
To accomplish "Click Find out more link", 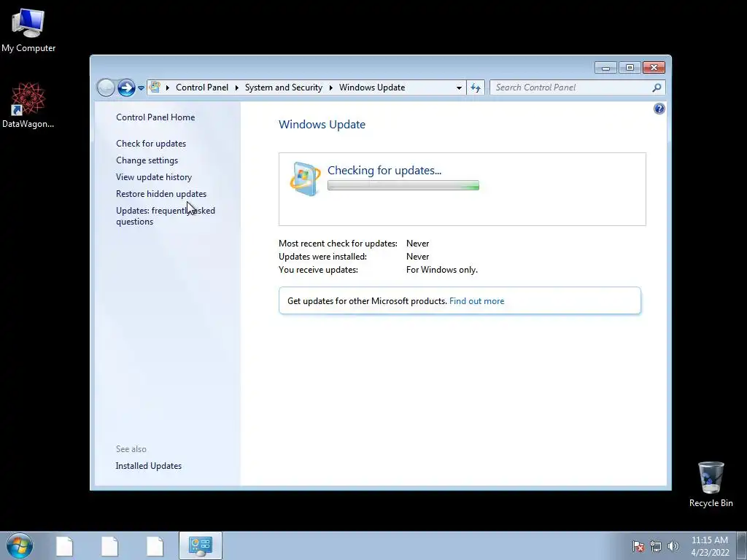I will point(476,301).
